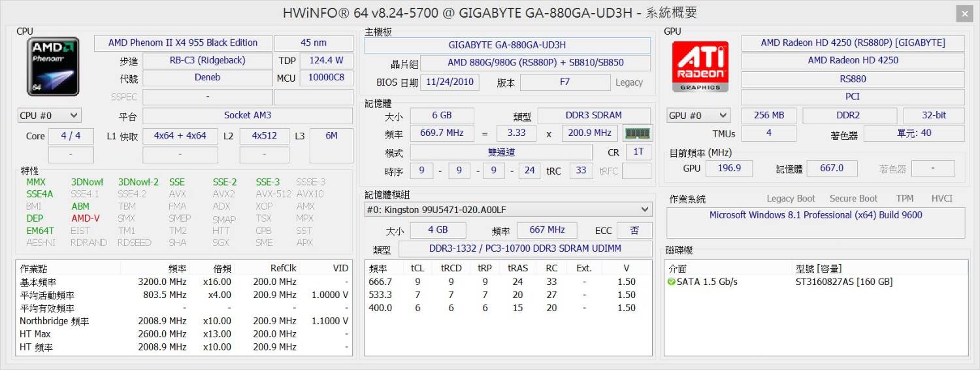
Task: Click the 124.4 W TDP value
Action: tap(327, 61)
